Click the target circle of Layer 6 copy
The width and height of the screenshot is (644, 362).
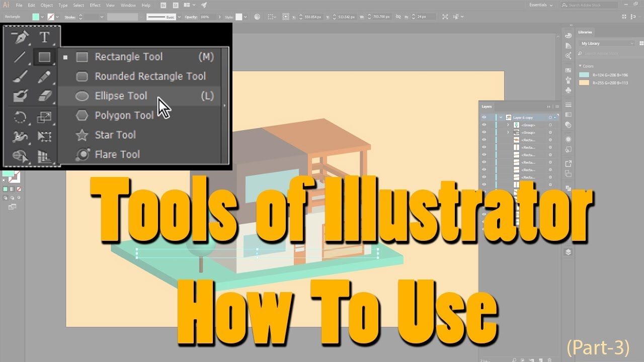pos(550,117)
